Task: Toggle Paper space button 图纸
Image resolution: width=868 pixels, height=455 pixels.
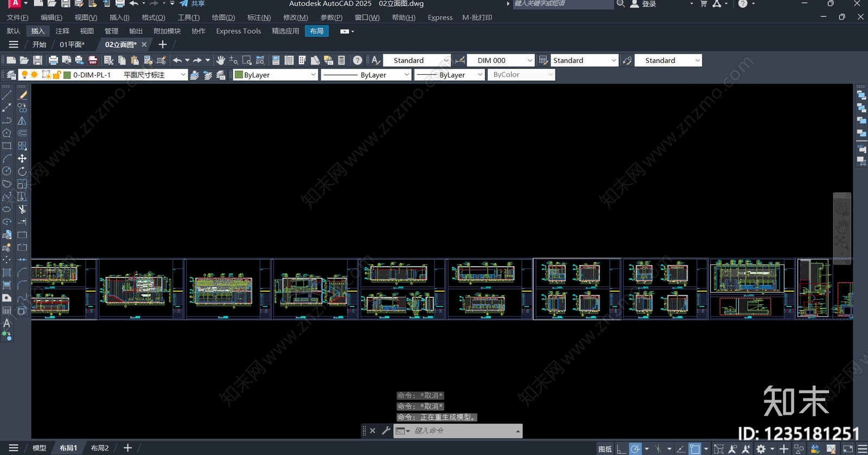Action: [605, 448]
